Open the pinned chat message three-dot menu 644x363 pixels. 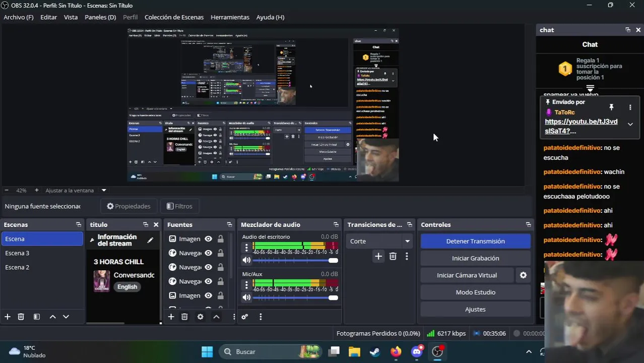(x=630, y=107)
